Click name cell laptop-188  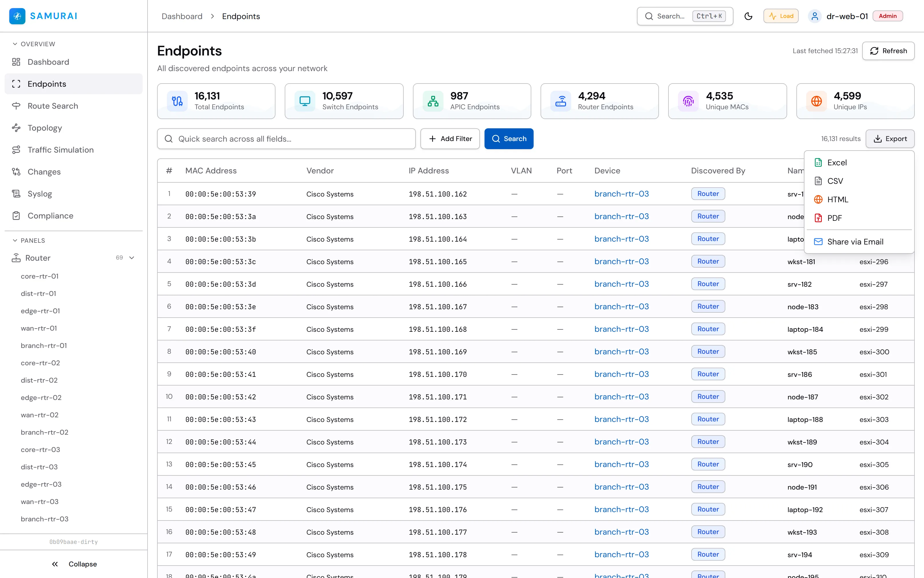coord(805,419)
